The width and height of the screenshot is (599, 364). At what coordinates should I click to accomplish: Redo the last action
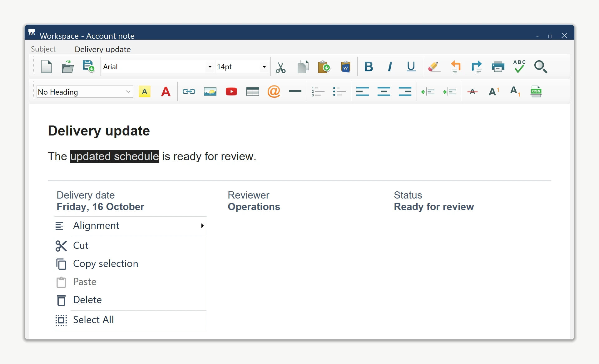coord(477,67)
